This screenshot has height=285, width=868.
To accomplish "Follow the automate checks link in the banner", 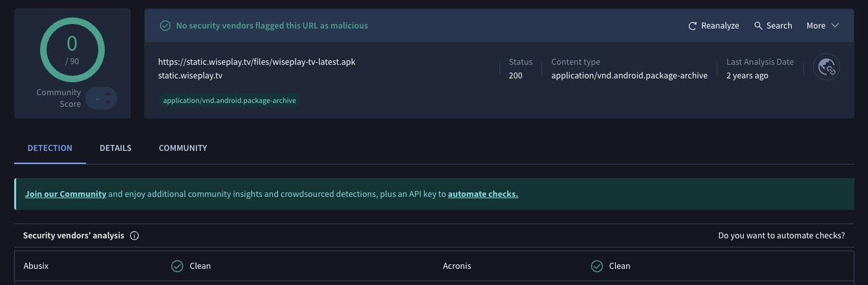I will [483, 194].
